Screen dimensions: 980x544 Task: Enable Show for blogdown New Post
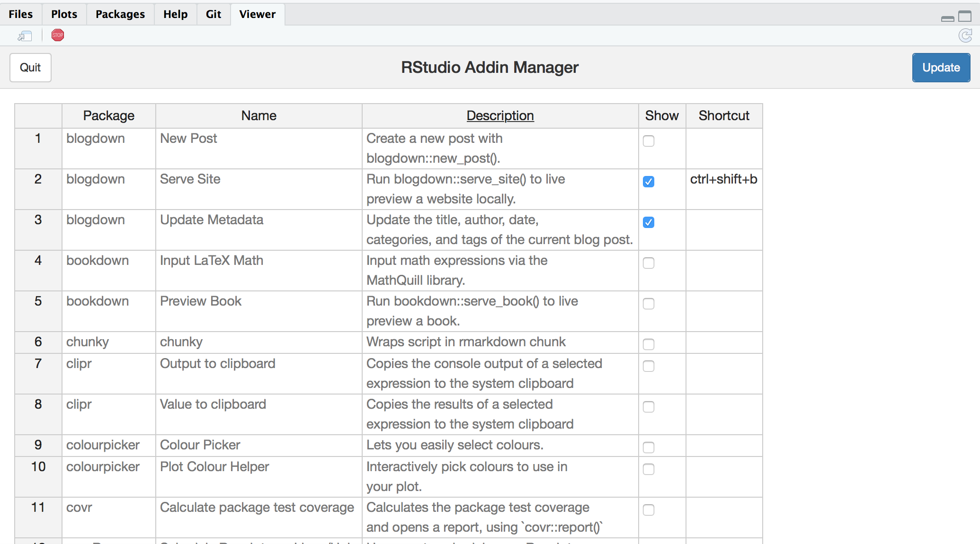pos(649,141)
